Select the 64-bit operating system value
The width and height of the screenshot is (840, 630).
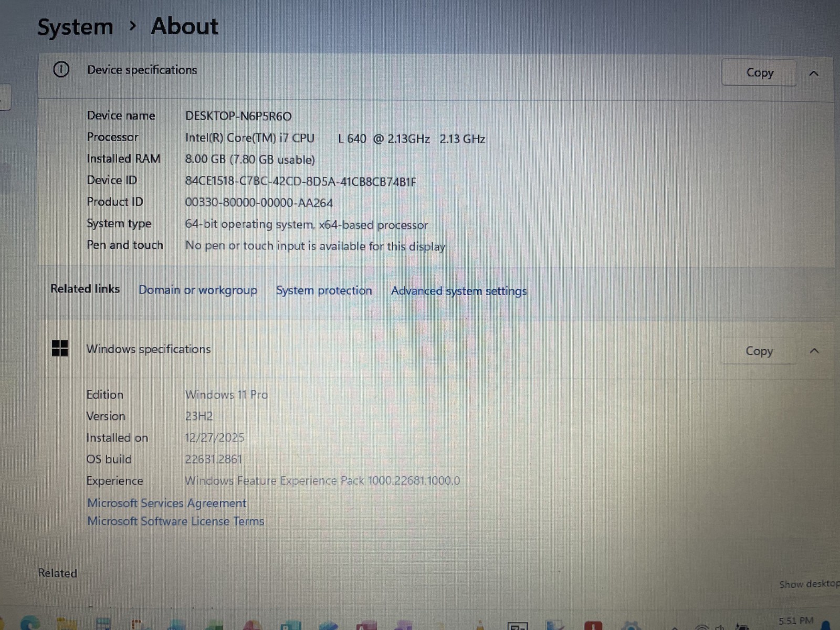pyautogui.click(x=307, y=225)
